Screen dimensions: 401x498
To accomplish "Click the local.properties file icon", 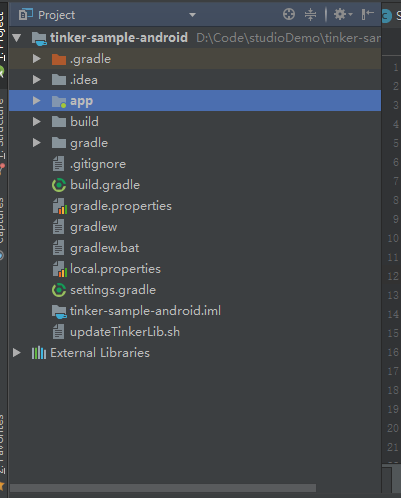I will click(59, 269).
